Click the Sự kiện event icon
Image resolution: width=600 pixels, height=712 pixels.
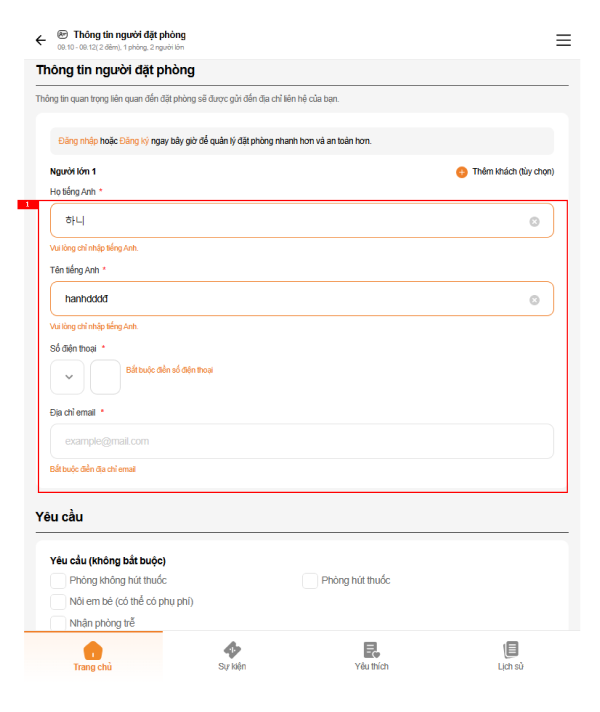point(232,650)
